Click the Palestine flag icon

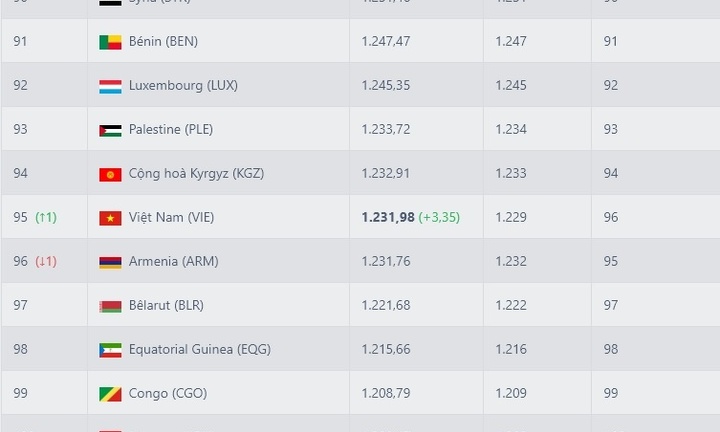110,130
